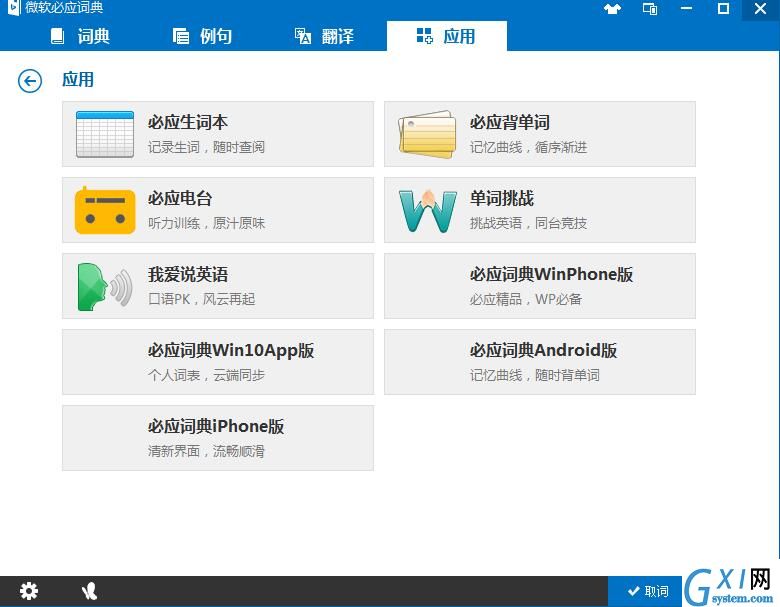Minimize the 微软必应词典 window
This screenshot has width=780, height=607.
(686, 9)
